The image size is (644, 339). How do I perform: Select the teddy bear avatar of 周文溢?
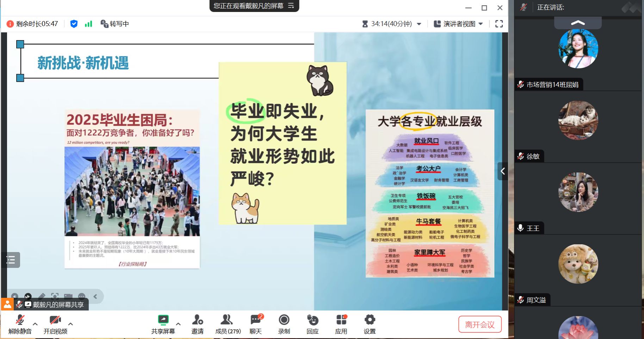click(578, 264)
